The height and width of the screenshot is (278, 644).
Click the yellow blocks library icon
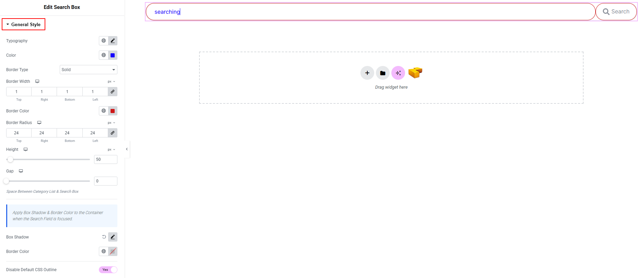coord(415,73)
